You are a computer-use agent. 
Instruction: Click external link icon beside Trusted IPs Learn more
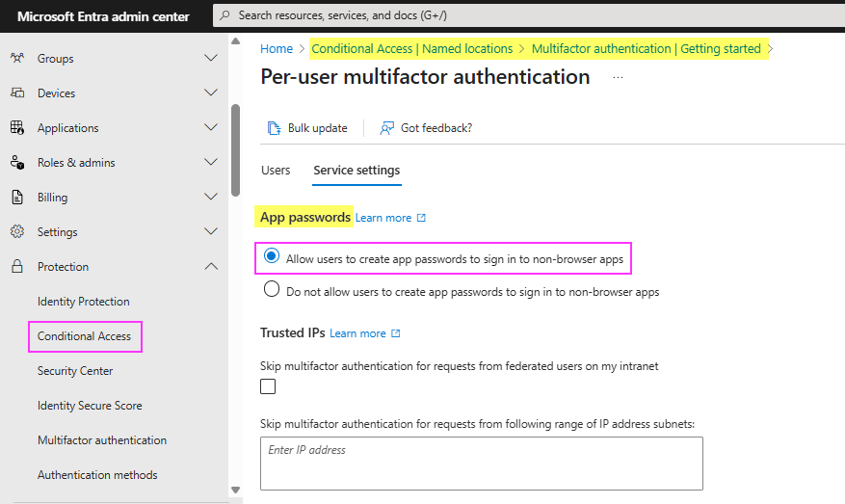pyautogui.click(x=396, y=333)
